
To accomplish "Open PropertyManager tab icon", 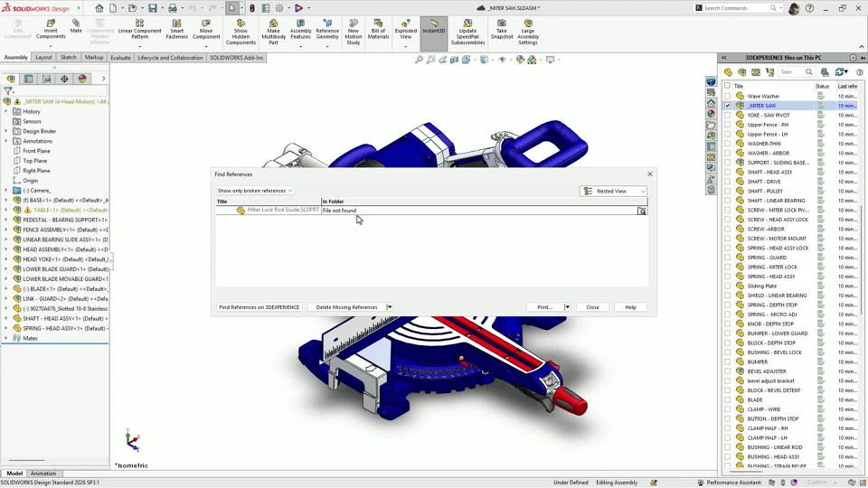I will (29, 79).
